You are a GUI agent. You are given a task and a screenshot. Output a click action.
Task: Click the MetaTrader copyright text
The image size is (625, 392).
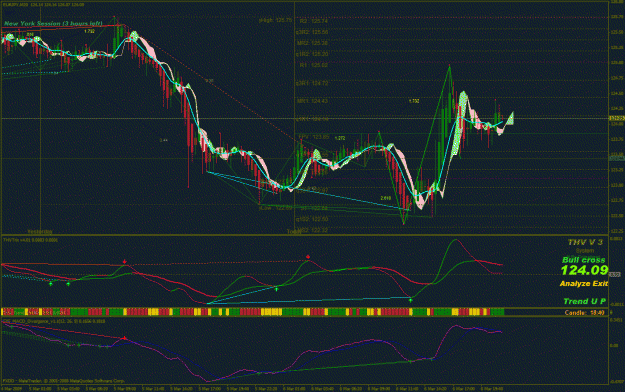coord(63,381)
